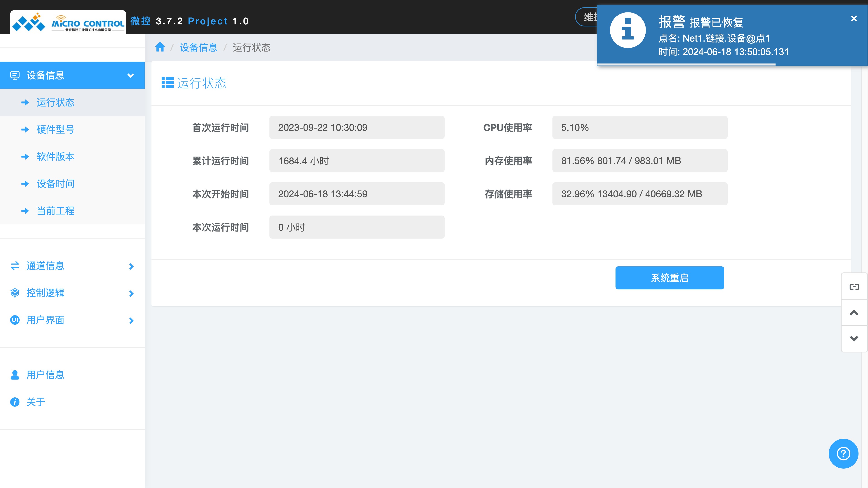Click the Micro Control logo

pos(68,23)
